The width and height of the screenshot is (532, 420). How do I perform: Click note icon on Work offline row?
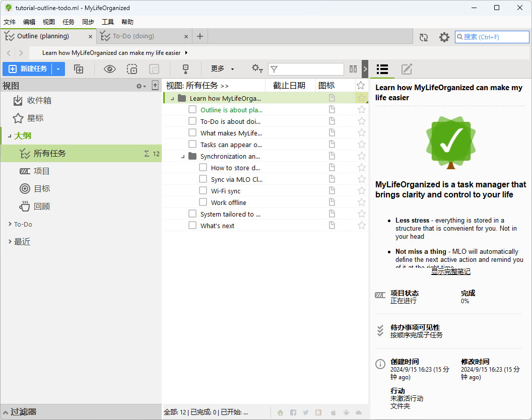[332, 202]
